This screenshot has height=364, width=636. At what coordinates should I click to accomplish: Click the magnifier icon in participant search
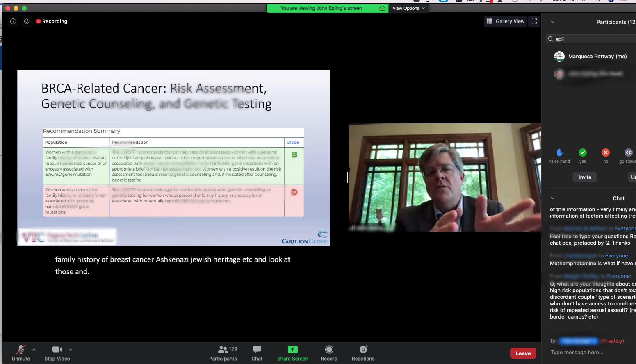tap(551, 39)
